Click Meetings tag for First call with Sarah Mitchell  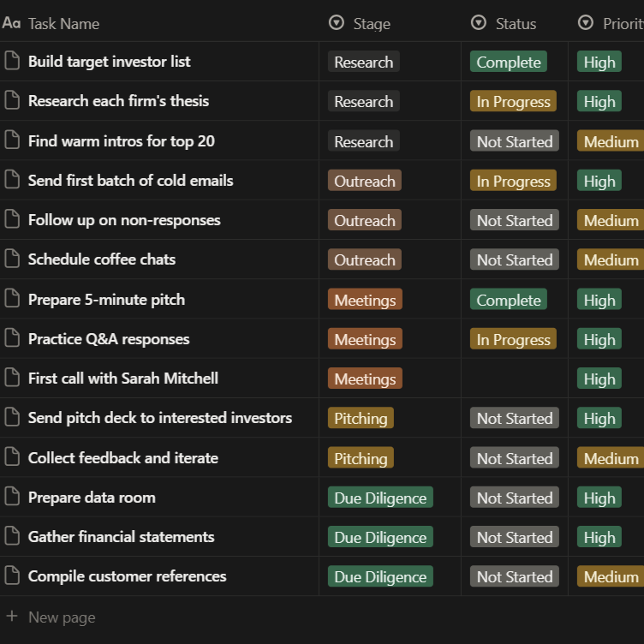[x=365, y=379]
